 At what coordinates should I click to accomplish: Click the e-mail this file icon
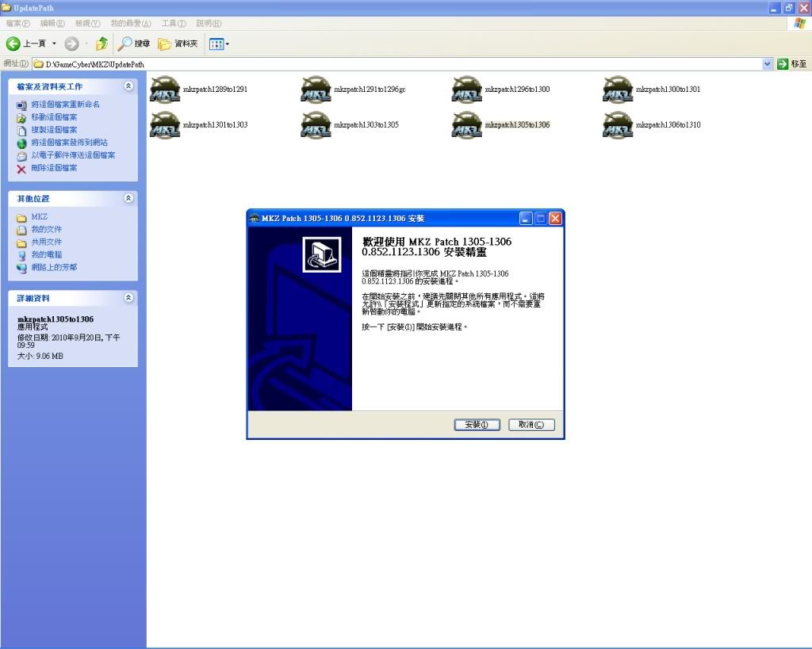(21, 156)
